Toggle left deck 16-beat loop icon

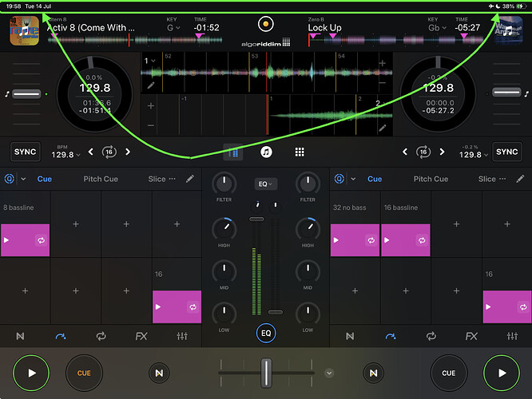[109, 152]
